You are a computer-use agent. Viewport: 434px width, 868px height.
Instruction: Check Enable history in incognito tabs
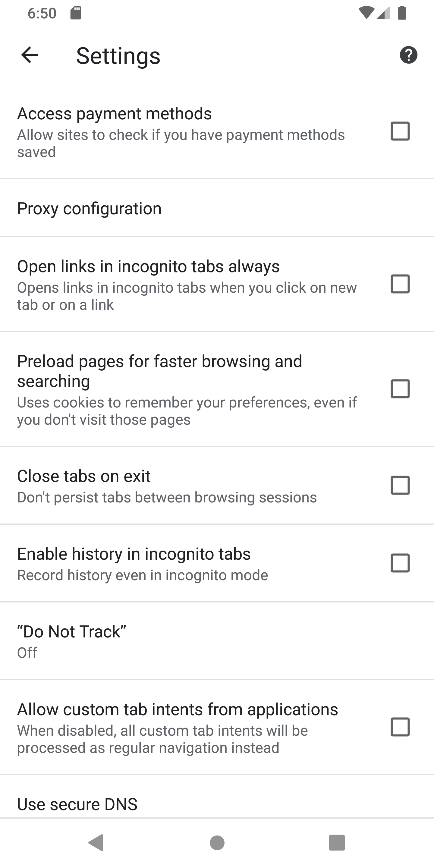[400, 563]
